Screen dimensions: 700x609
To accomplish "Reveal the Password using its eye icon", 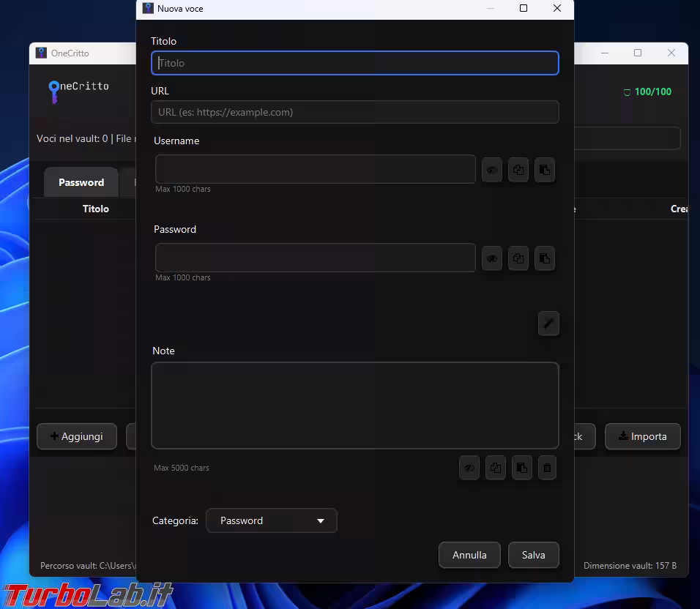I will 491,258.
